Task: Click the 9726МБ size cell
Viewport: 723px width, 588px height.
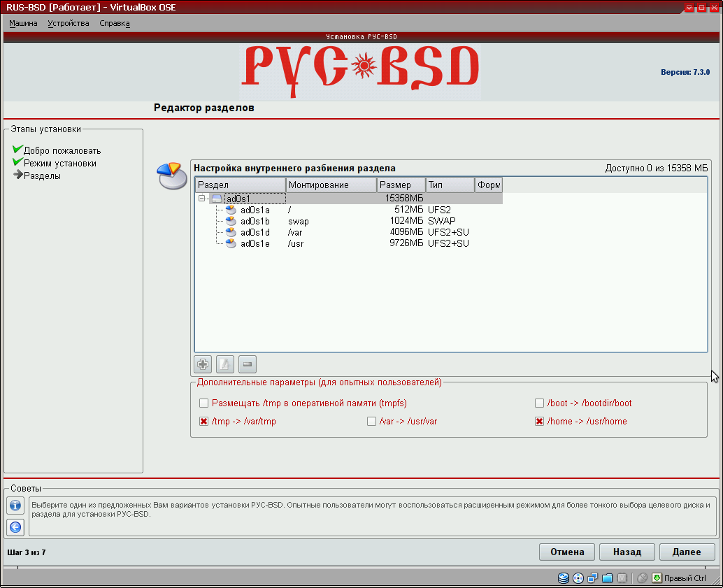Action: [x=406, y=243]
